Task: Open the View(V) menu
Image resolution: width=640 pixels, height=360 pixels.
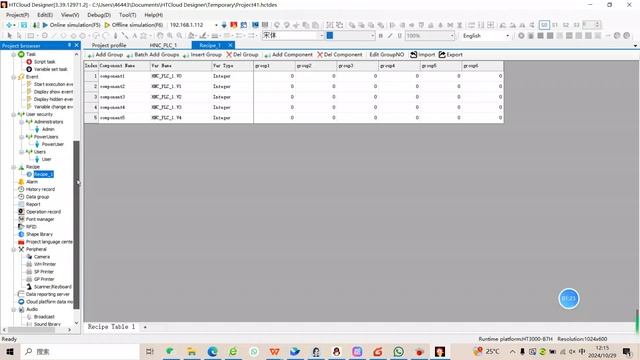Action: 70,15
